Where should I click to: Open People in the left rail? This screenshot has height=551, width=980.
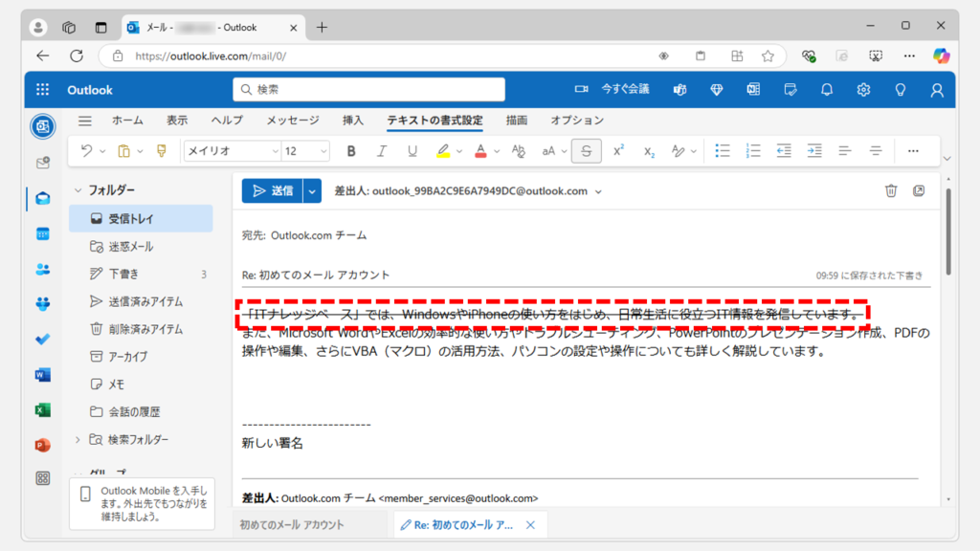[42, 269]
